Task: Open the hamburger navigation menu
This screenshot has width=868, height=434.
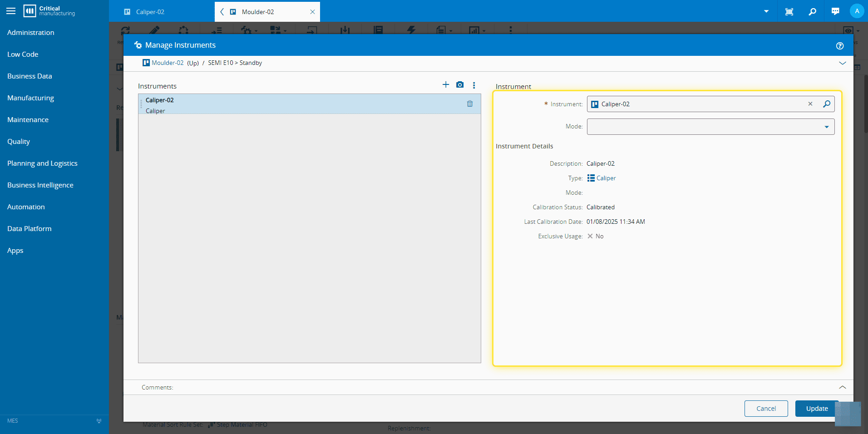Action: coord(11,11)
